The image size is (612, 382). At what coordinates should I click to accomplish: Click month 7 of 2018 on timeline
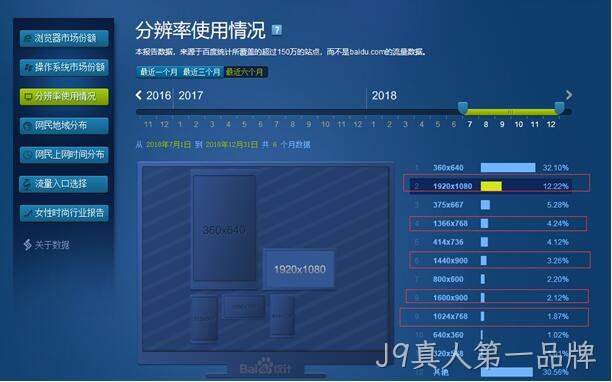click(x=470, y=124)
